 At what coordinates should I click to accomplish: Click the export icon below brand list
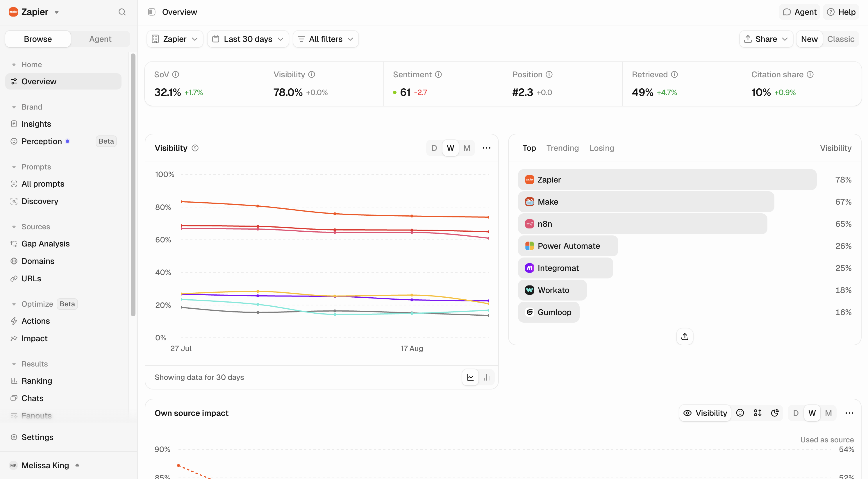click(x=685, y=337)
